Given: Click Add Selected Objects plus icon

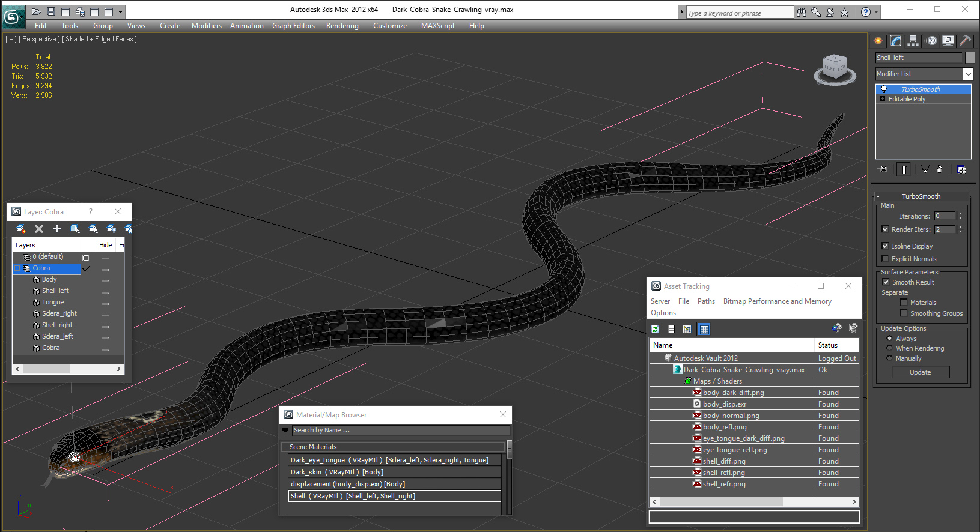Looking at the screenshot, I should tap(57, 229).
